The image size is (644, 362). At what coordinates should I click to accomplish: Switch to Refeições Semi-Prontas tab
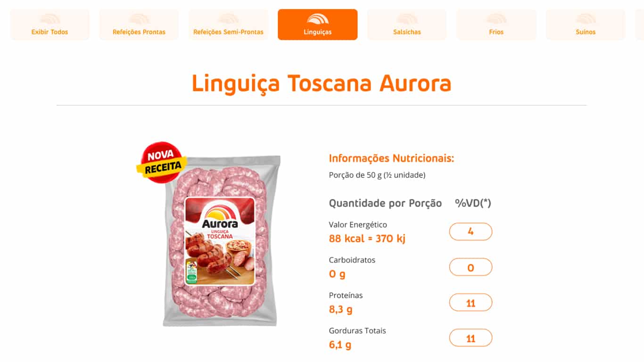point(228,25)
